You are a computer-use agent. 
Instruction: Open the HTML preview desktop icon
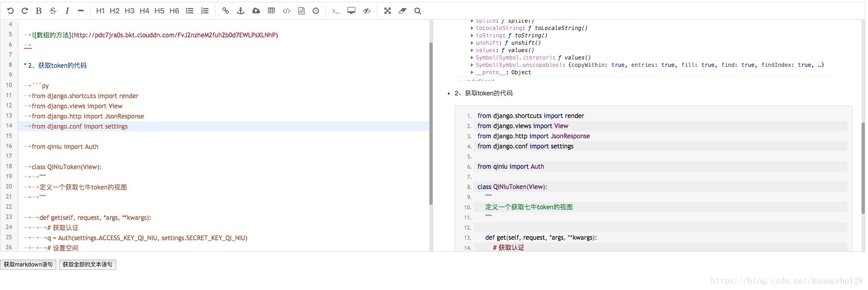tap(351, 11)
